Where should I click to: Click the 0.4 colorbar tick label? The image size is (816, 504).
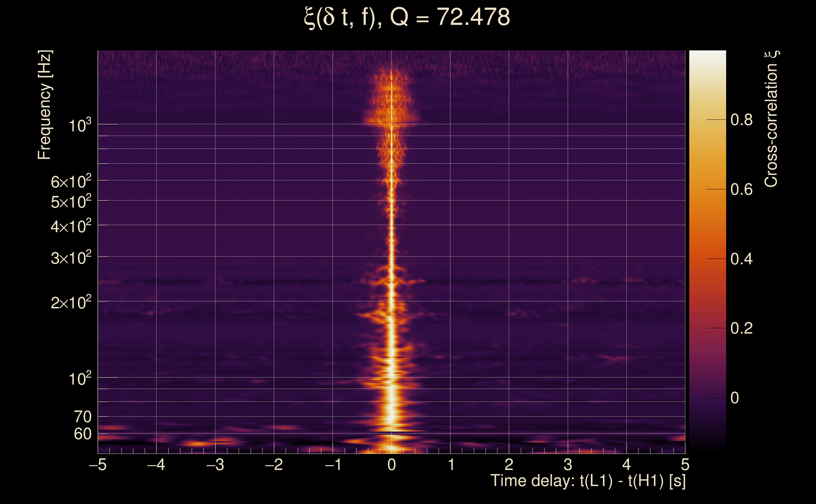[x=741, y=259]
